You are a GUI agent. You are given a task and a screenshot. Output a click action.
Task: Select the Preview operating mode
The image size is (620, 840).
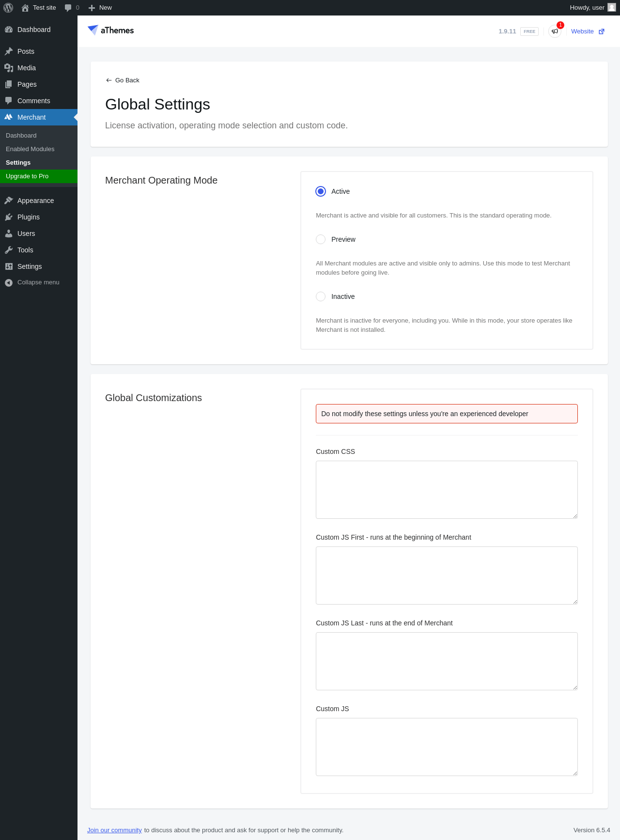[x=321, y=239]
